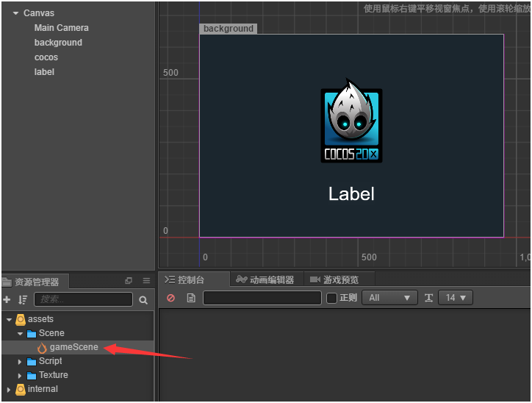Clear the console with the red icon
Viewport: 532px width, 403px height.
[170, 298]
